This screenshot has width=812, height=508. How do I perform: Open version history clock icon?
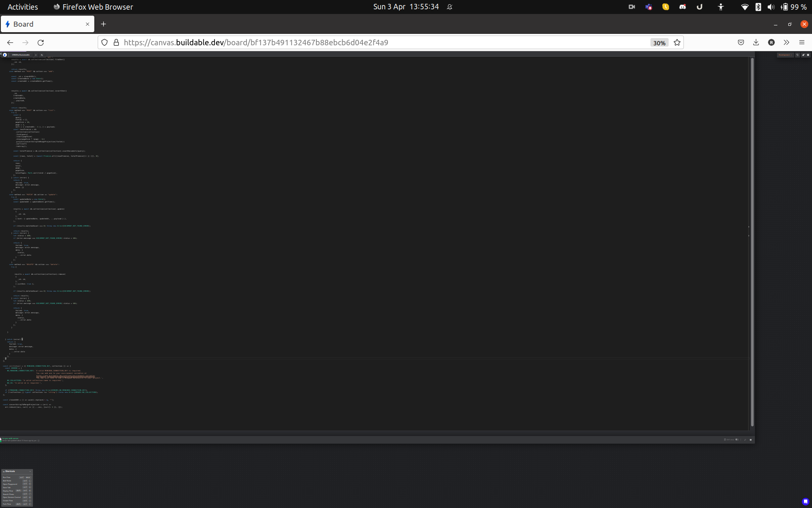point(797,55)
